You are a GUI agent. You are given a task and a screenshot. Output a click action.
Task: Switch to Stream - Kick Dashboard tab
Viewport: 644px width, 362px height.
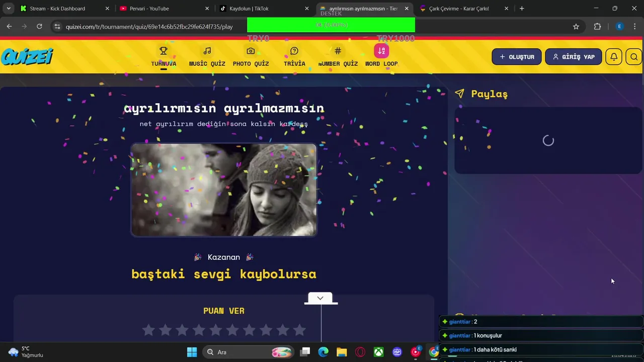pyautogui.click(x=64, y=9)
